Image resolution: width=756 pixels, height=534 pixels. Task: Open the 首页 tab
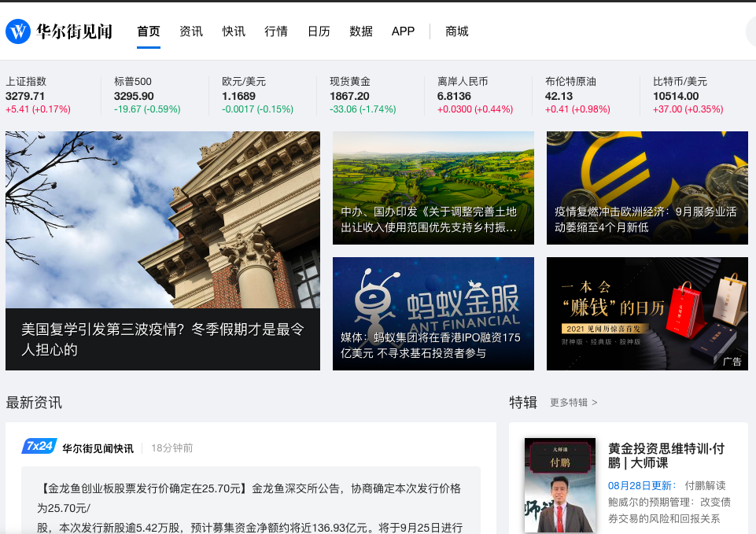(x=149, y=31)
